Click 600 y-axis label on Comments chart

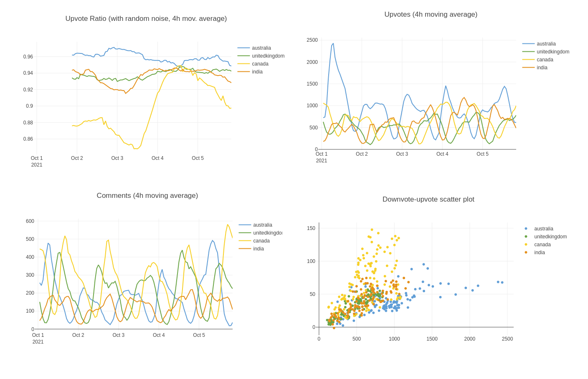[x=30, y=221]
